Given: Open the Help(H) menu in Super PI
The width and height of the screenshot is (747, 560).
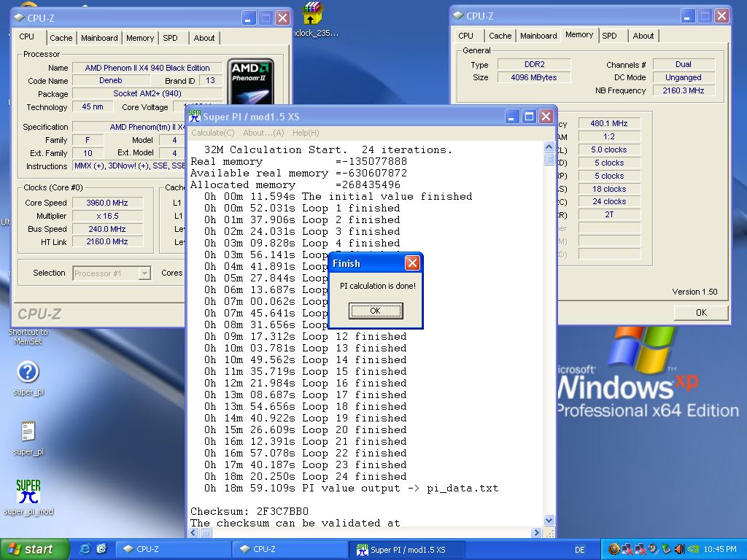Looking at the screenshot, I should (306, 133).
